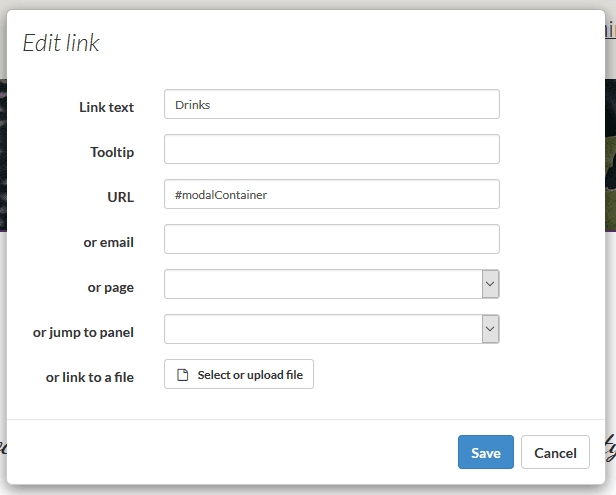The width and height of the screenshot is (616, 495).
Task: Click the 'URL' label
Action: tap(121, 197)
